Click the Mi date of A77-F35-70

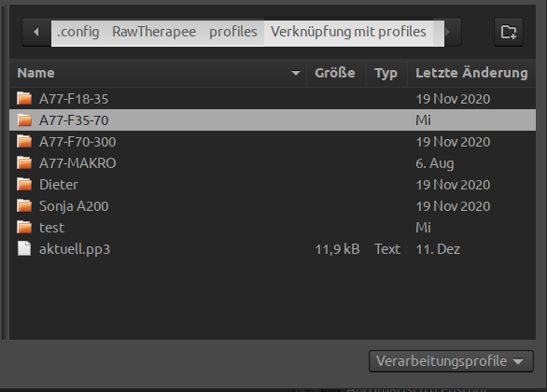pyautogui.click(x=423, y=120)
